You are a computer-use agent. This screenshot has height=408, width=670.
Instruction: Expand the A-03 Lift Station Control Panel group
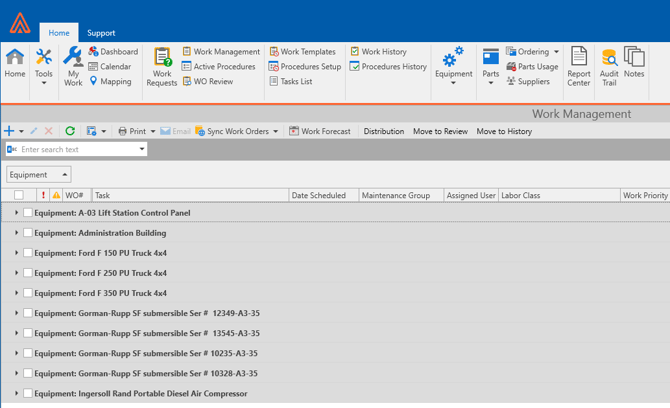click(x=16, y=213)
